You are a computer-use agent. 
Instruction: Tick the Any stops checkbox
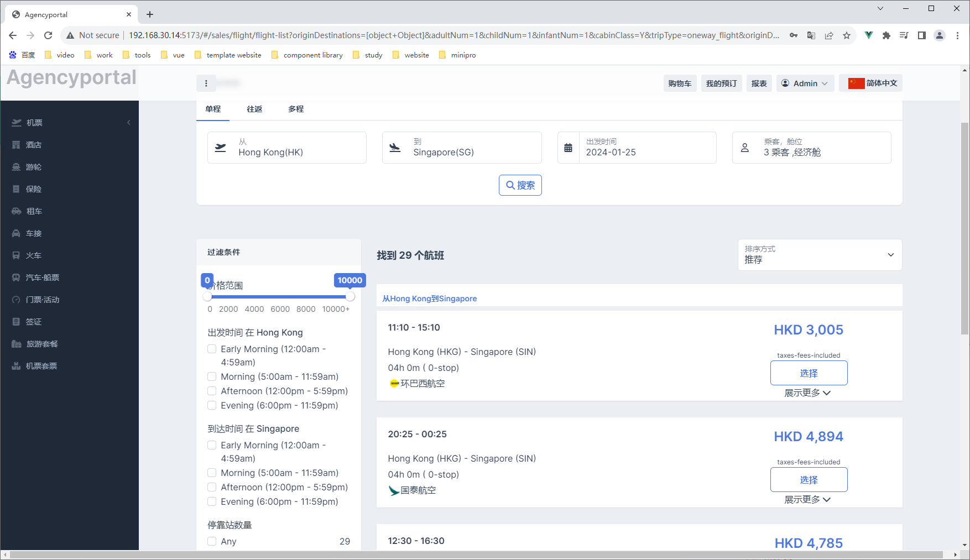(x=212, y=541)
